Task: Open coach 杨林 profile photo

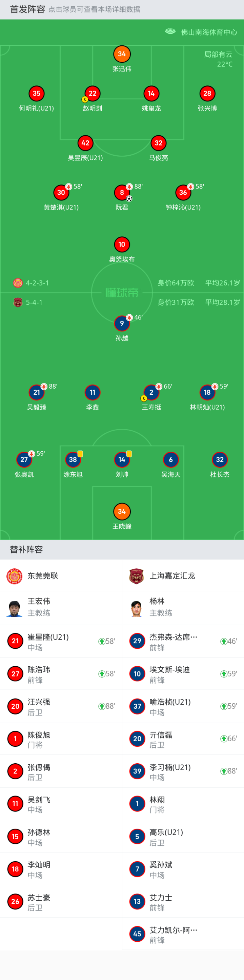Action: 137,608
